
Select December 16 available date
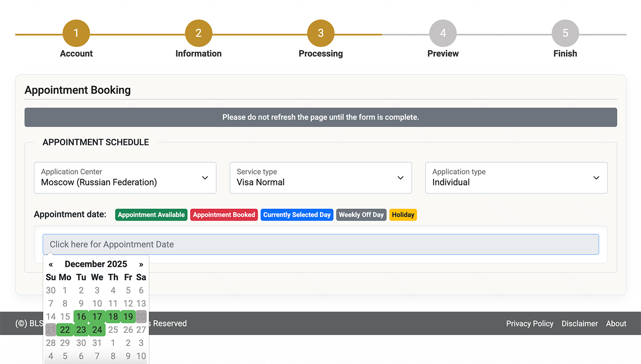[81, 317]
